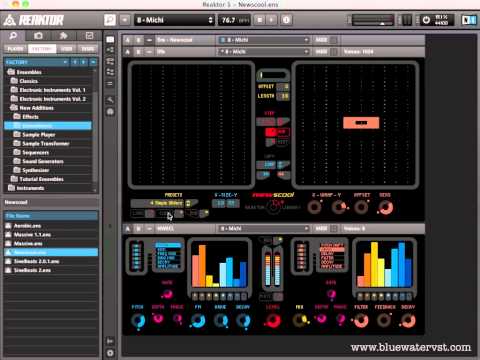
Task: Start the clock with the play button
Action: click(x=272, y=20)
